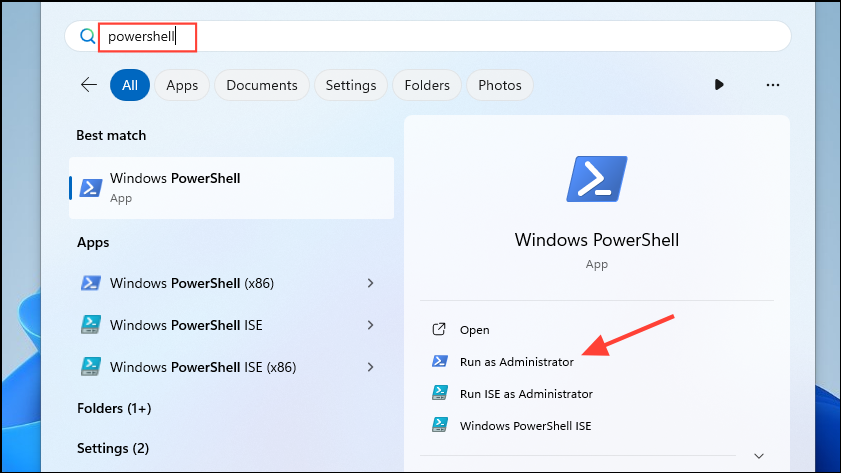
Task: Switch to the Documents filter
Action: tap(262, 85)
